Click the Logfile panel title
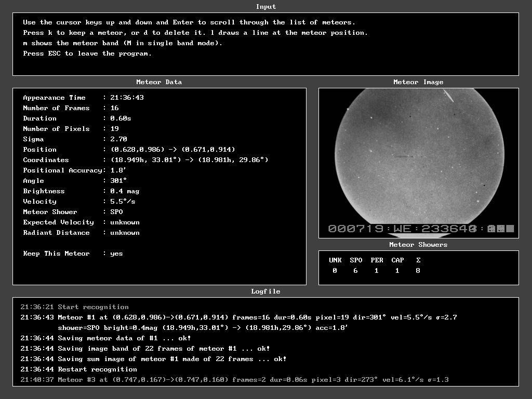The width and height of the screenshot is (532, 399). pos(265,291)
